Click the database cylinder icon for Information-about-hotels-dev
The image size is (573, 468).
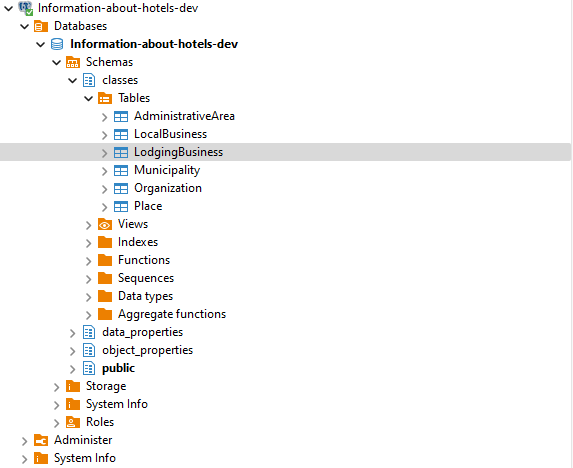click(x=57, y=44)
